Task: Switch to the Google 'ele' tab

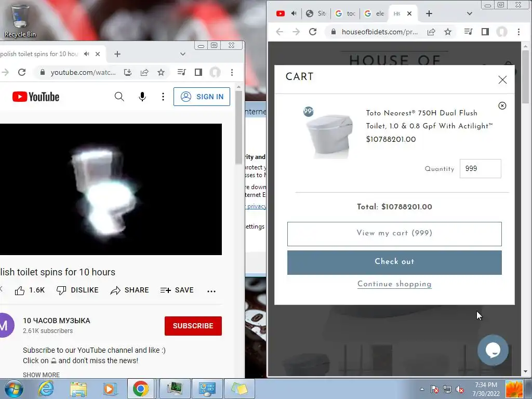Action: click(375, 14)
